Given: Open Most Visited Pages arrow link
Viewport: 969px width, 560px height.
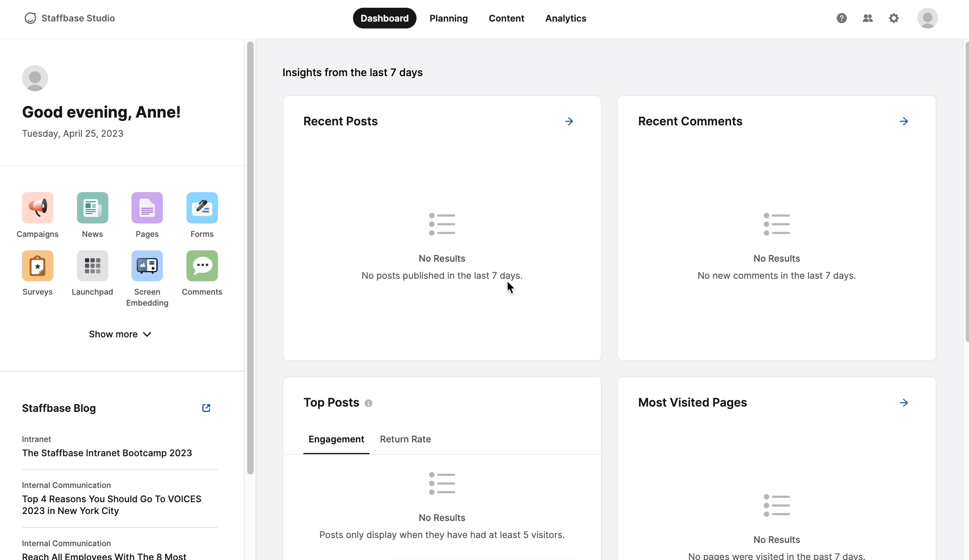Looking at the screenshot, I should click(x=904, y=402).
